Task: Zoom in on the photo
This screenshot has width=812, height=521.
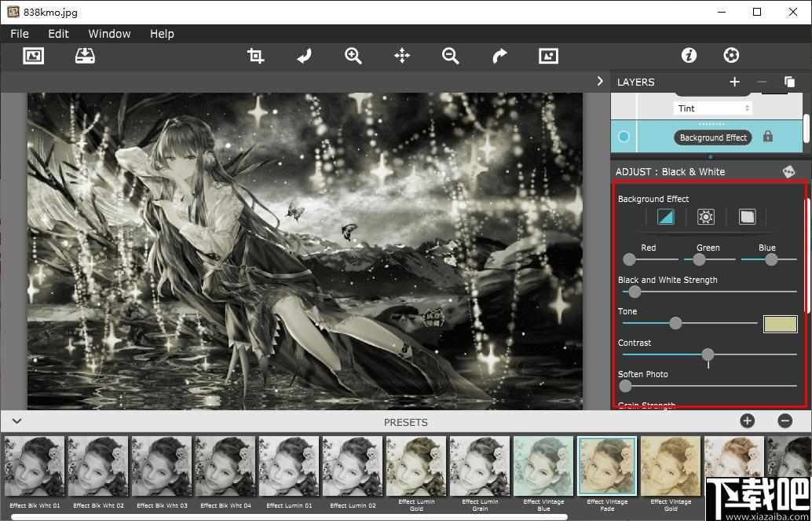Action: [x=353, y=56]
